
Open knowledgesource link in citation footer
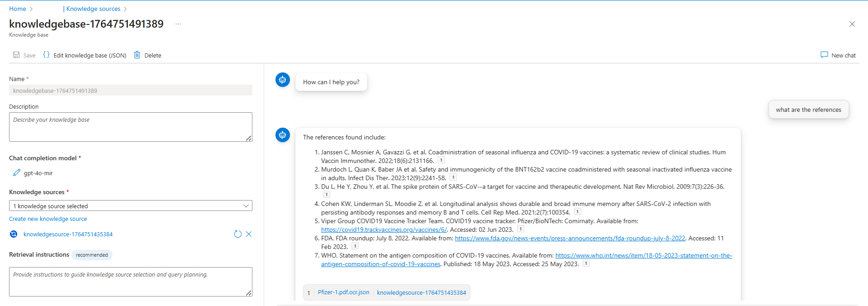click(x=421, y=293)
